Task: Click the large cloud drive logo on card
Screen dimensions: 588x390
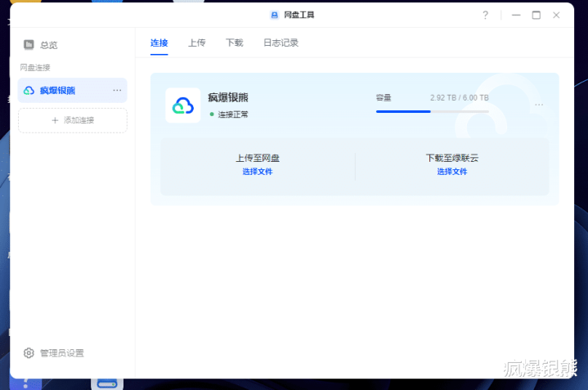Action: [x=182, y=105]
